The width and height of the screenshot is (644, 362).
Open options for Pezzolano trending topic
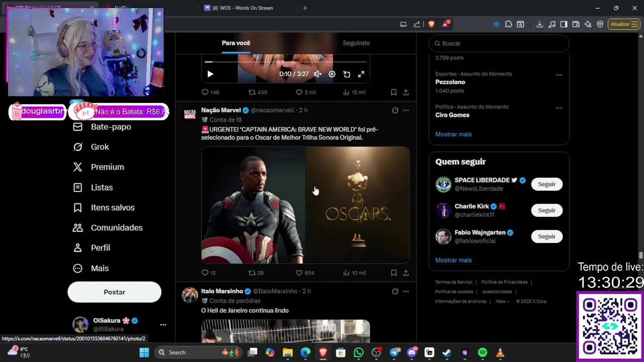tap(558, 75)
